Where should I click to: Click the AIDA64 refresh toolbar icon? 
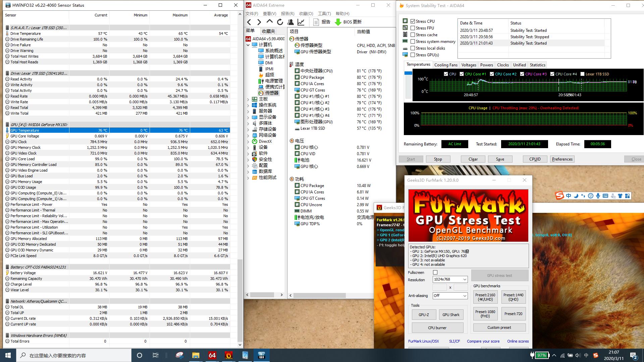(x=280, y=22)
